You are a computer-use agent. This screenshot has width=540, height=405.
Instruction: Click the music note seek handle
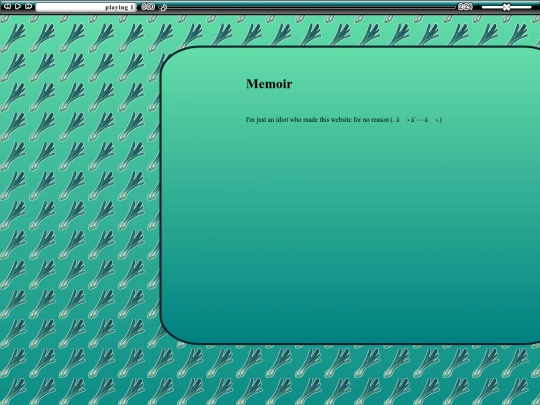click(x=163, y=8)
